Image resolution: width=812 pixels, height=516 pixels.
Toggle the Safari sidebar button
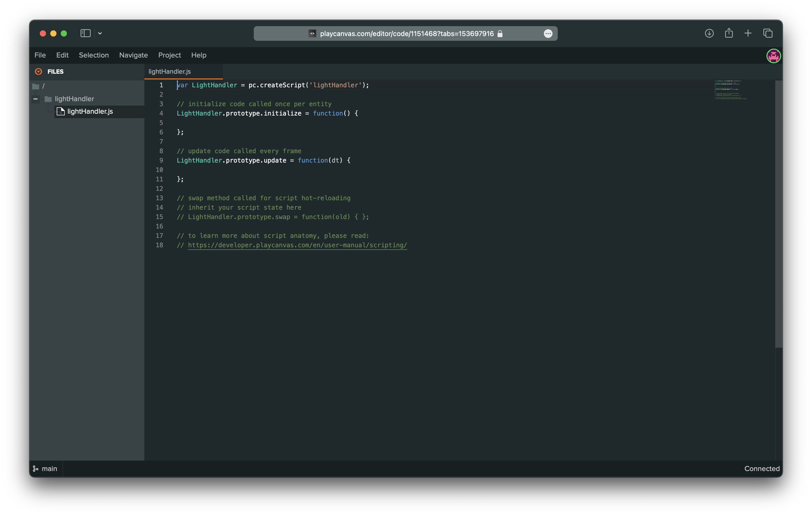coord(85,33)
